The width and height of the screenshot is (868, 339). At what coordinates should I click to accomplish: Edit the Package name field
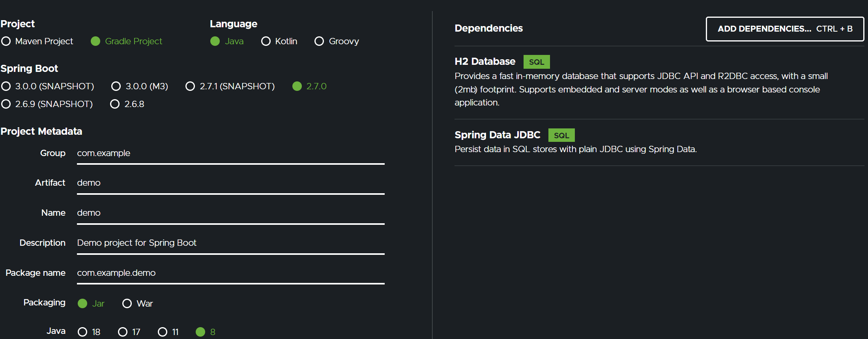click(231, 273)
